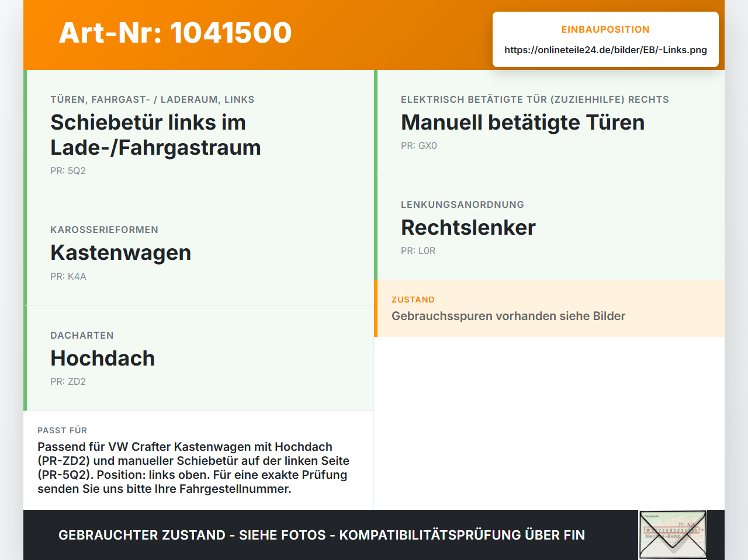748x560 pixels.
Task: Click the Gebrauchter Zustand footer banner text
Action: 321,535
